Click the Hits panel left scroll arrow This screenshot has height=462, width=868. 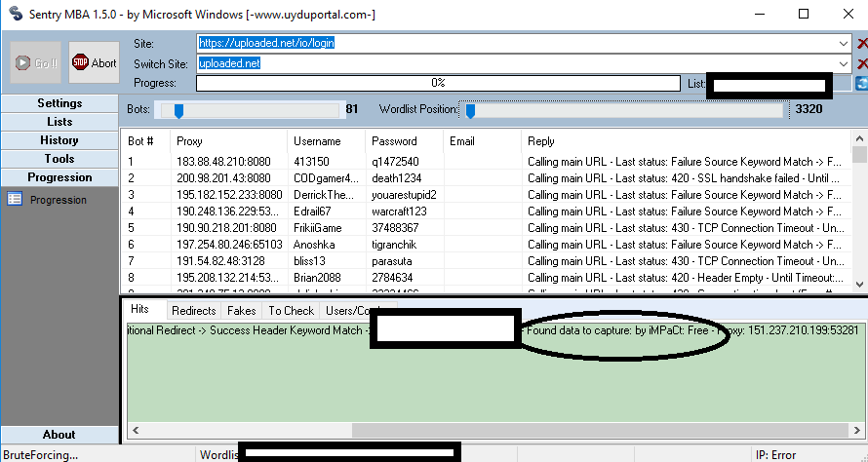[136, 430]
